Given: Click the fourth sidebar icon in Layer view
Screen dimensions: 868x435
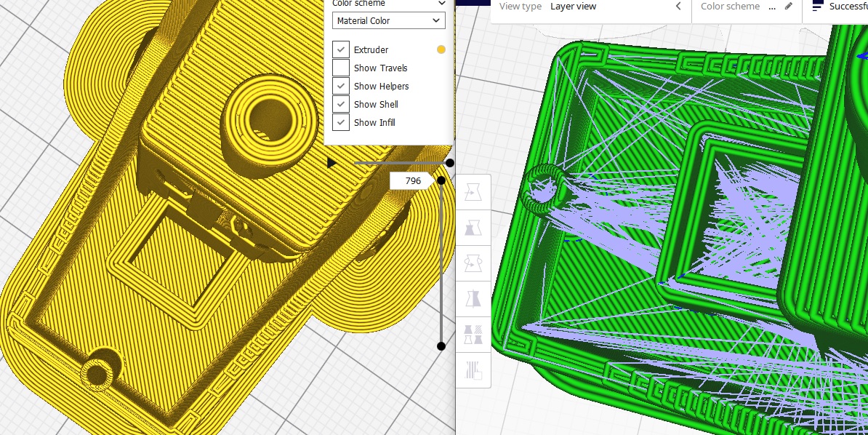Looking at the screenshot, I should [473, 298].
